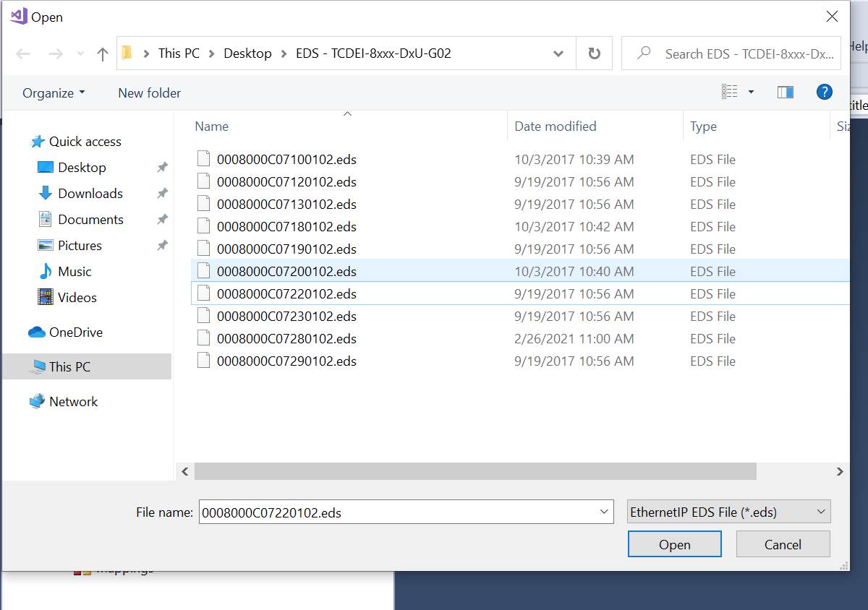The width and height of the screenshot is (868, 610).
Task: Click the scroll left arrow
Action: pyautogui.click(x=184, y=471)
